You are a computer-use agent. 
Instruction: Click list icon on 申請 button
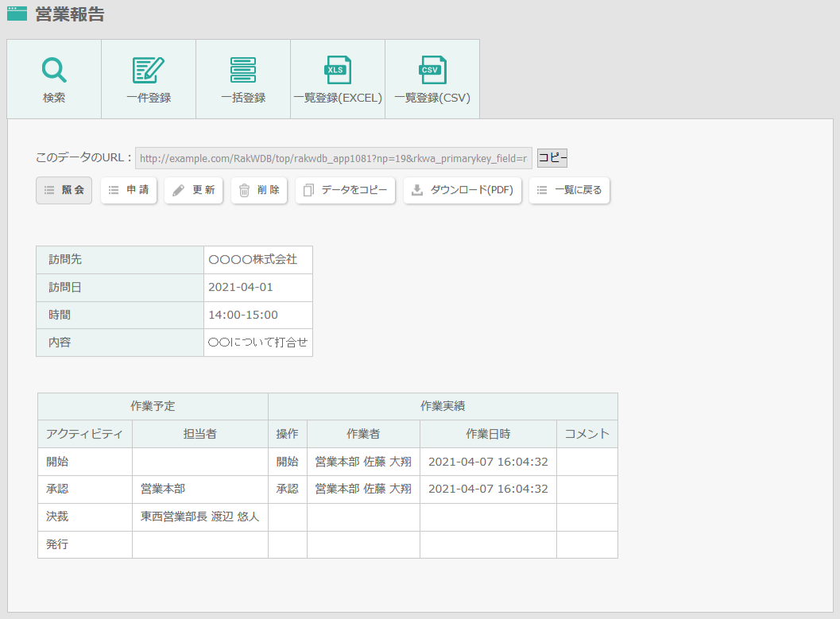tap(114, 190)
